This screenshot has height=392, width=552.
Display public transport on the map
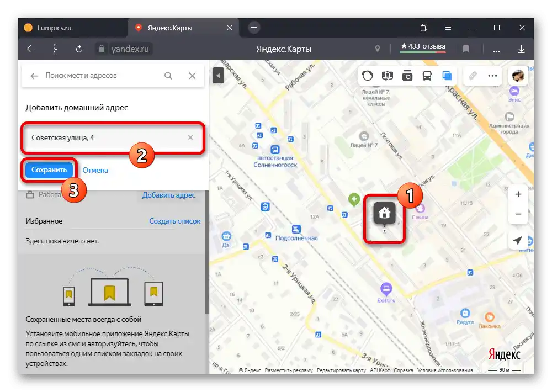[427, 76]
